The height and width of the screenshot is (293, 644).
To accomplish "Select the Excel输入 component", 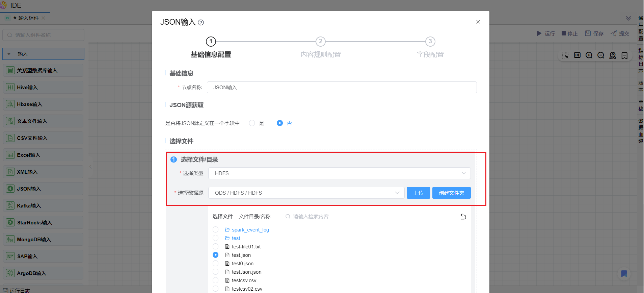I will pos(43,155).
